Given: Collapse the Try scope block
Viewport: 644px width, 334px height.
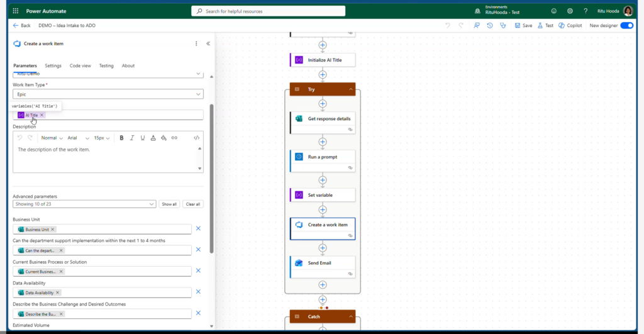Looking at the screenshot, I should coord(350,89).
